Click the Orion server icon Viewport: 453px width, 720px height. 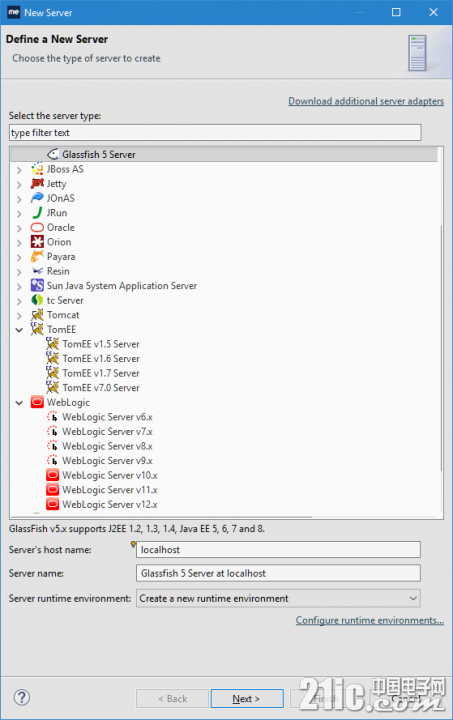point(37,242)
